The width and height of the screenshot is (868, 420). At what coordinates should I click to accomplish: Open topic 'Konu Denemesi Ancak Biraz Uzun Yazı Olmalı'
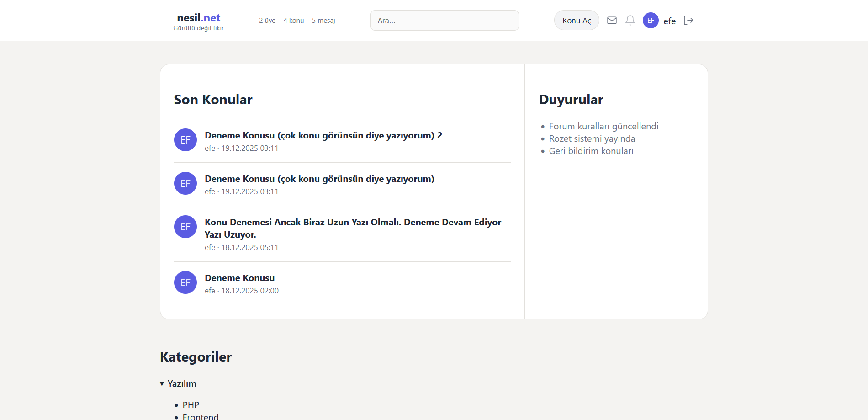coord(353,228)
